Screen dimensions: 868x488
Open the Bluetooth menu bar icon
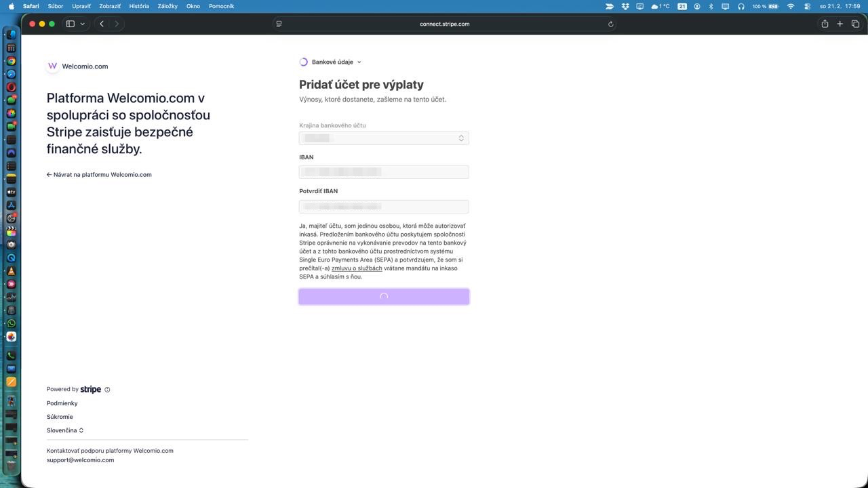711,6
